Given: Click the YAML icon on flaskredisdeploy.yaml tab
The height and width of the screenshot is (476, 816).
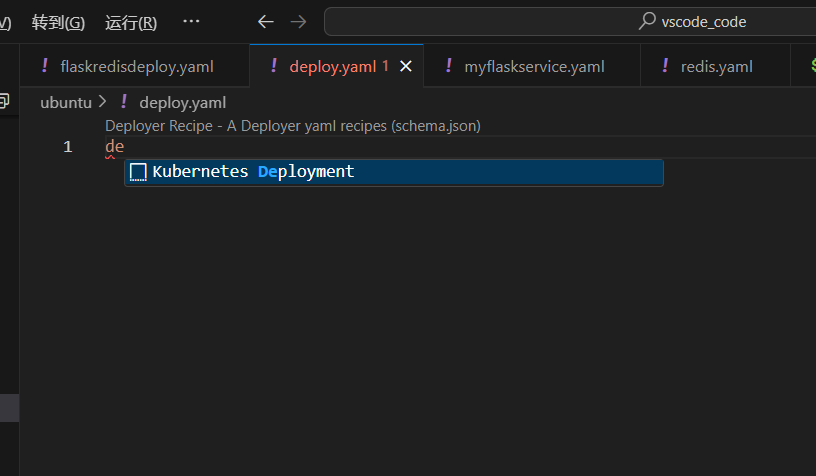Looking at the screenshot, I should pos(44,66).
